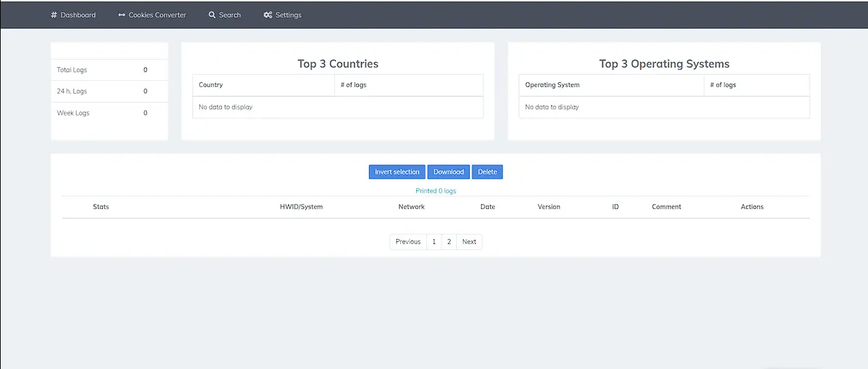The height and width of the screenshot is (369, 868).
Task: Select page 1 in pagination
Action: point(434,242)
